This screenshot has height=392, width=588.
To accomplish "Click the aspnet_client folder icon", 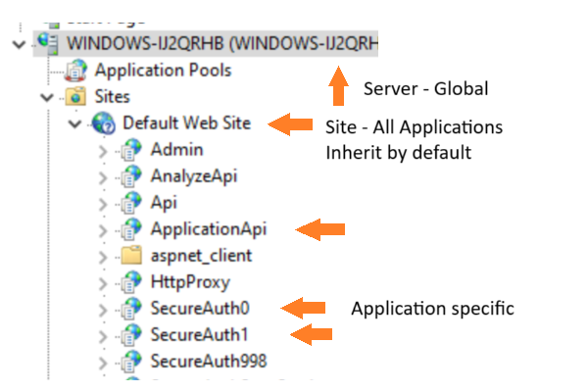I will coord(131,256).
